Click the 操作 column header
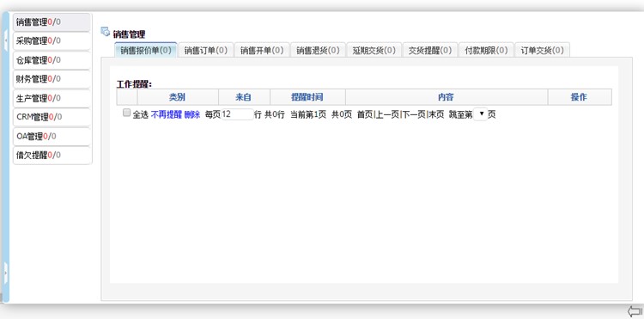644x319 pixels. coord(580,97)
